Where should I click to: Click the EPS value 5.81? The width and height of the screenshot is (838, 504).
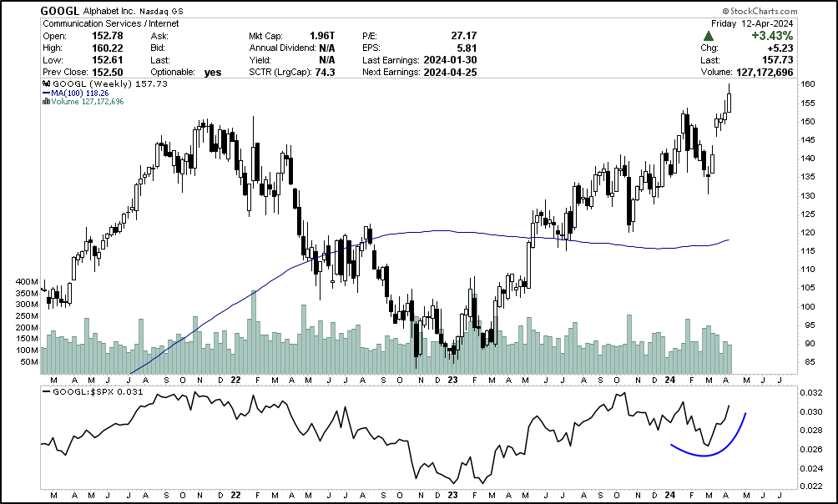click(x=467, y=48)
